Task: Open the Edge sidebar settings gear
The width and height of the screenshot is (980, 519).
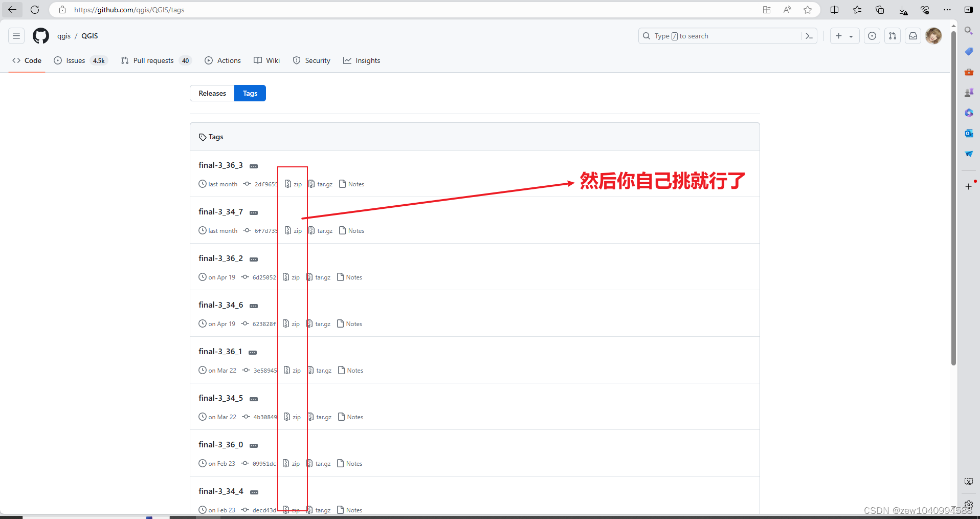Action: (969, 504)
